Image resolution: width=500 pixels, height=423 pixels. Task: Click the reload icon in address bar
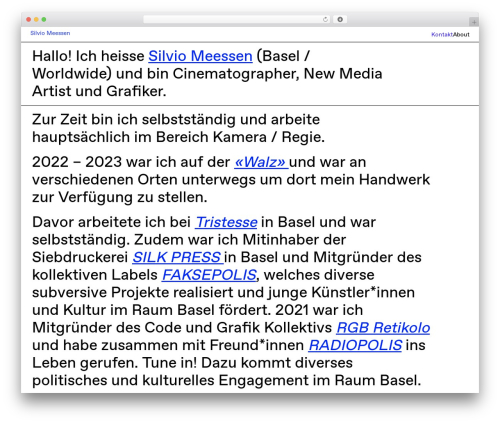tap(325, 20)
